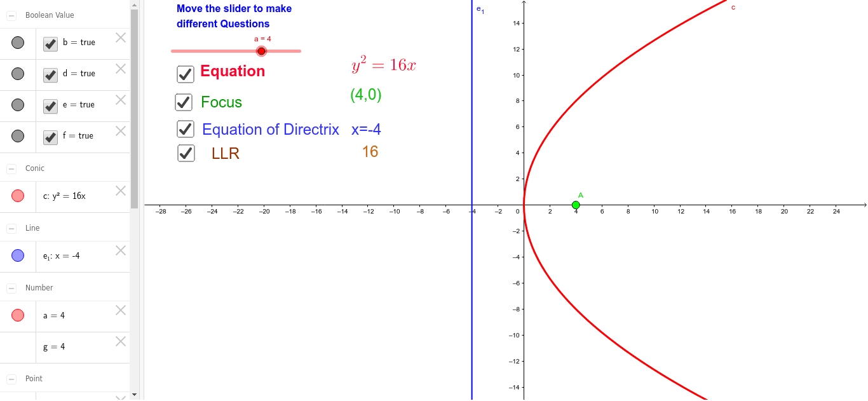Delete the a = 4 row
868x401 pixels.
(x=121, y=310)
